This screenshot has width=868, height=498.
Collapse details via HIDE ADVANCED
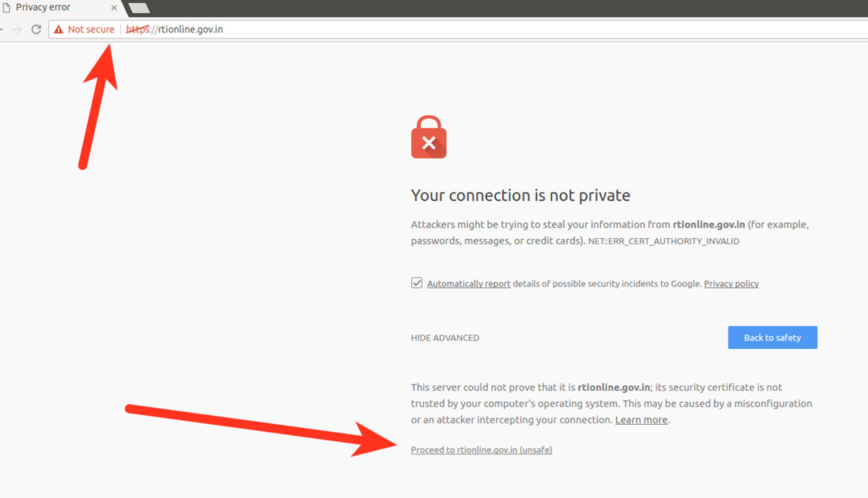point(445,338)
